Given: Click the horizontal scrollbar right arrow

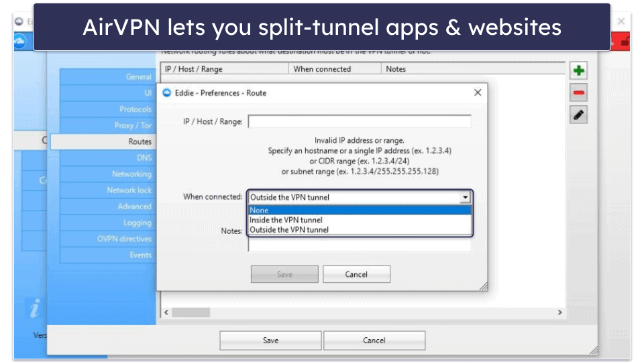Looking at the screenshot, I should [559, 312].
